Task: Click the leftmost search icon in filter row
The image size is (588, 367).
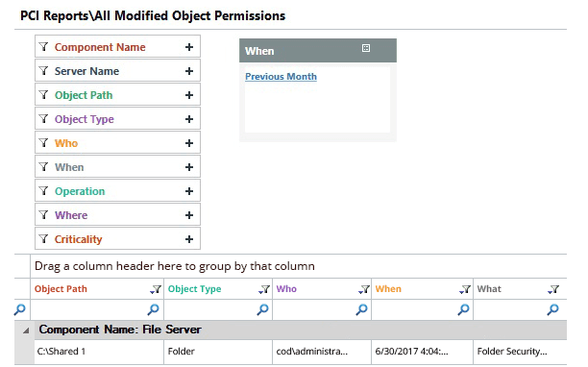Action: point(20,309)
